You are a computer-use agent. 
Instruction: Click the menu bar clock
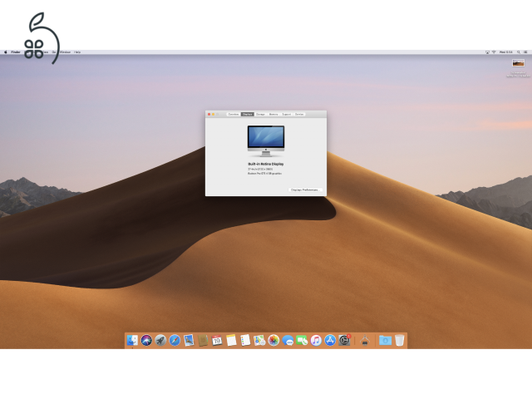(x=506, y=52)
